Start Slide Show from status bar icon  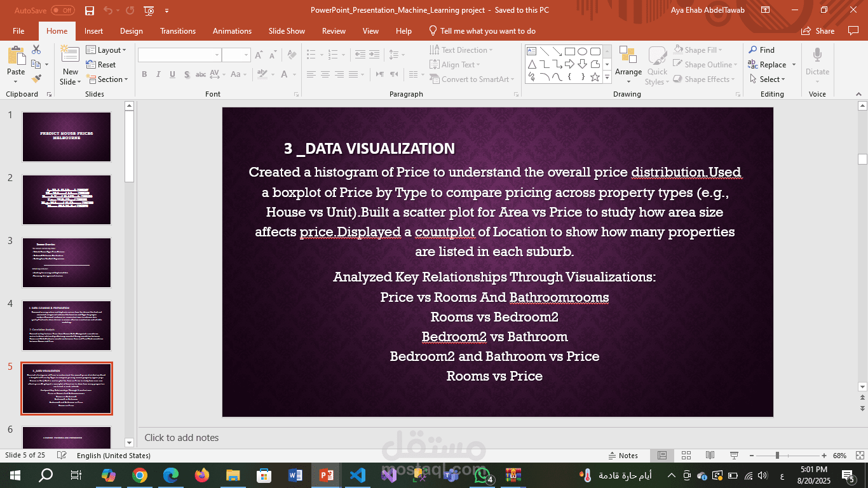734,456
